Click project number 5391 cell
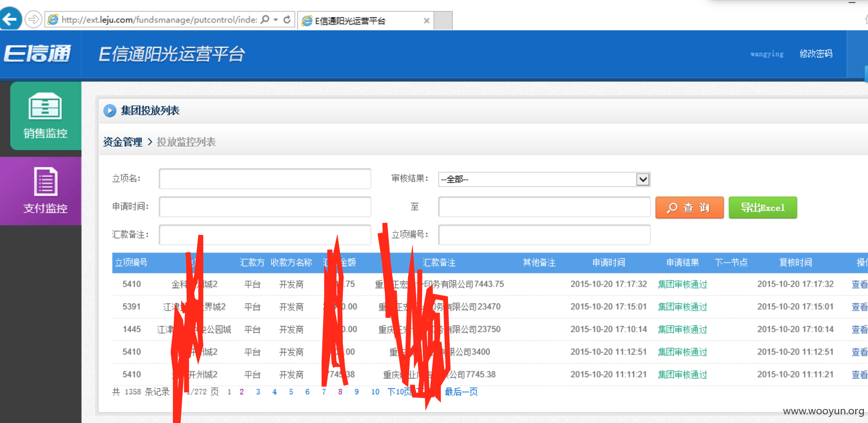The width and height of the screenshot is (868, 423). (x=131, y=307)
